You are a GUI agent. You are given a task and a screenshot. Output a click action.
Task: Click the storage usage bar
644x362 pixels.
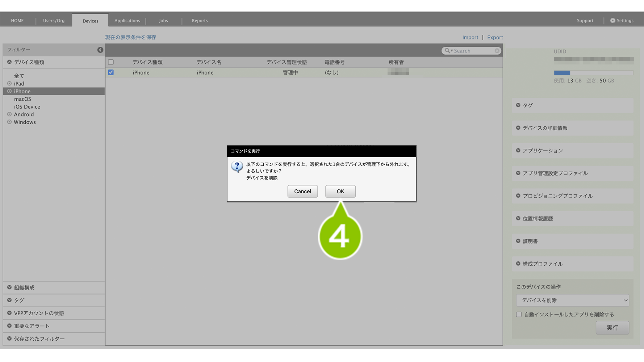coord(593,73)
